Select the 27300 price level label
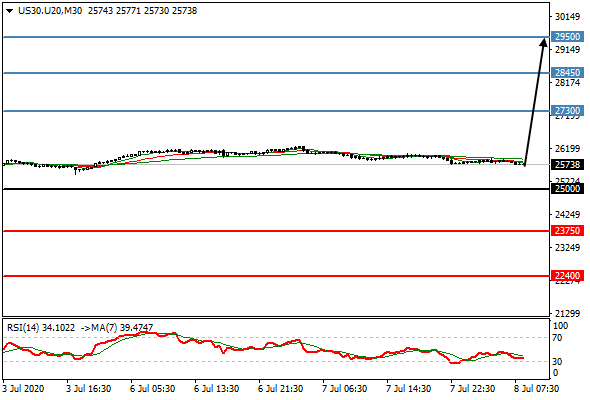 tap(567, 111)
